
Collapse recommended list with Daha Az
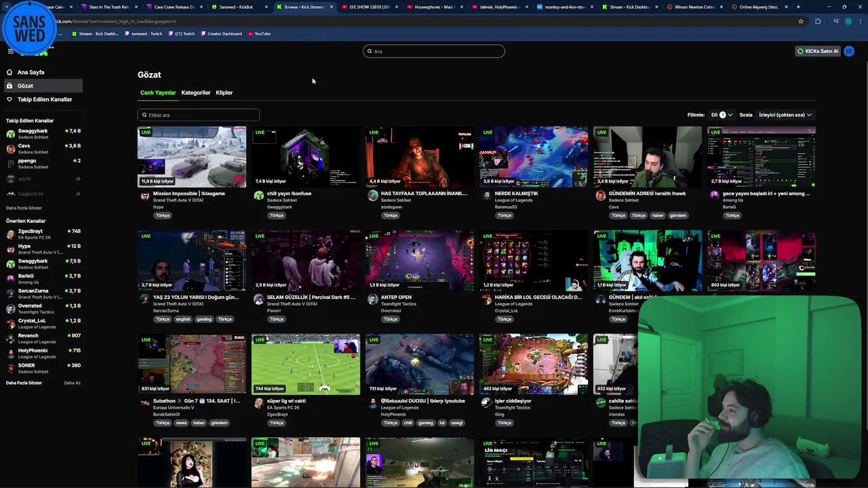pos(72,383)
